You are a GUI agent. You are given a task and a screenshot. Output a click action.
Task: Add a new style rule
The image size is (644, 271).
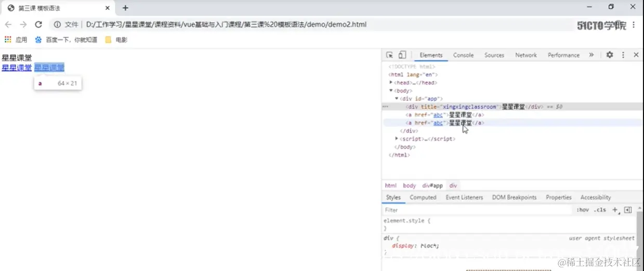[x=615, y=210]
